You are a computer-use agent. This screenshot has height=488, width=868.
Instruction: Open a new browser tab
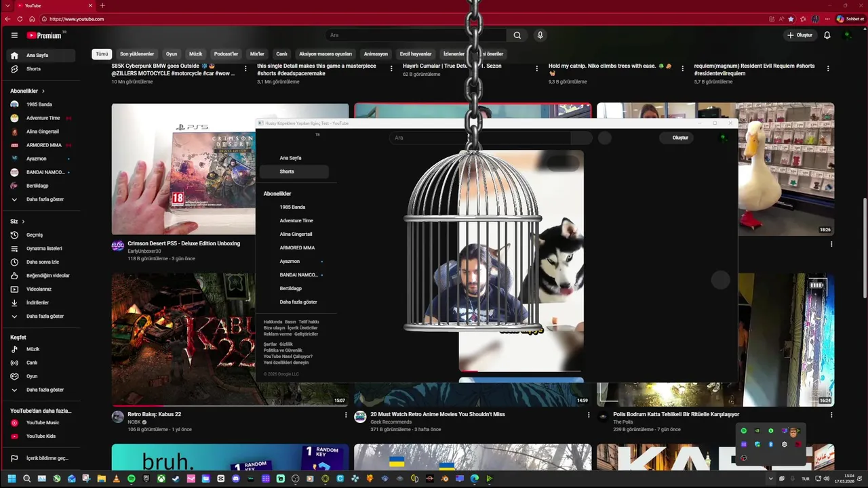click(x=102, y=5)
